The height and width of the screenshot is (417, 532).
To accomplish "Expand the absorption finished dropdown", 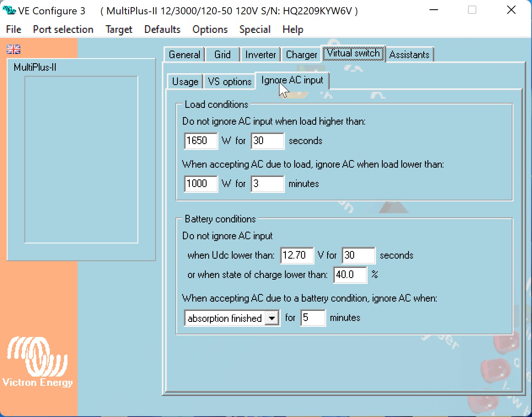I will coord(272,318).
